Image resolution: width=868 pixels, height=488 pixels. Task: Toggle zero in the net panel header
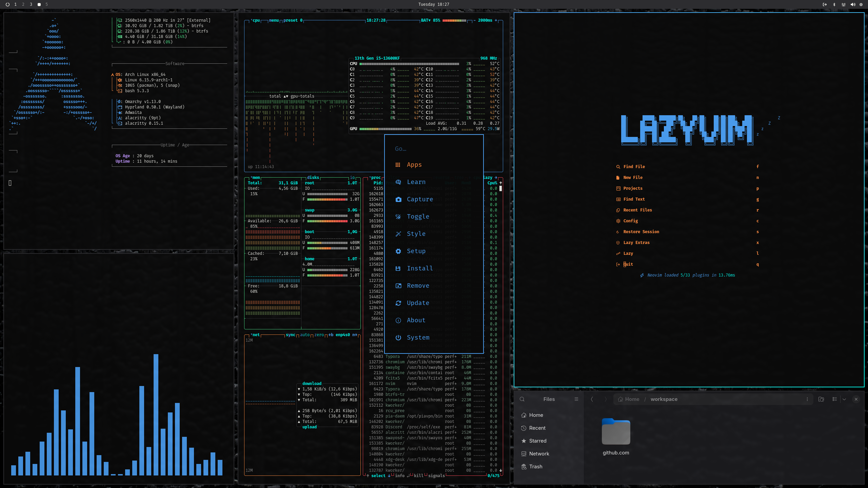[x=318, y=335]
